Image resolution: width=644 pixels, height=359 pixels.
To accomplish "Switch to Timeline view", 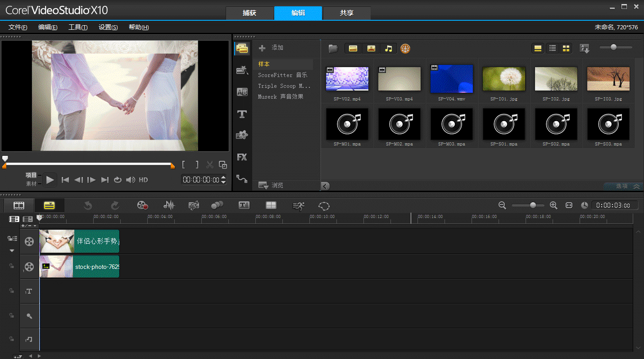I will (50, 205).
